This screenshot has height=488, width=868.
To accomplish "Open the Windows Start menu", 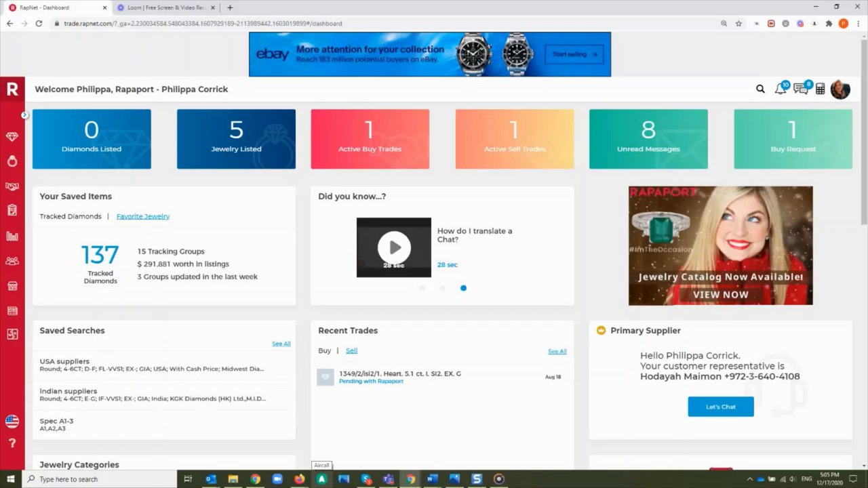I will [12, 479].
